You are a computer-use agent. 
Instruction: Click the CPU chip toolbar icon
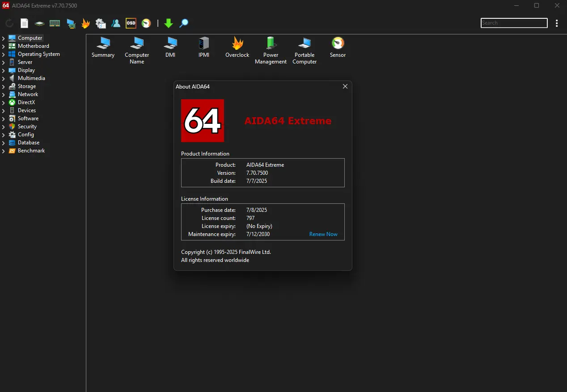point(40,23)
